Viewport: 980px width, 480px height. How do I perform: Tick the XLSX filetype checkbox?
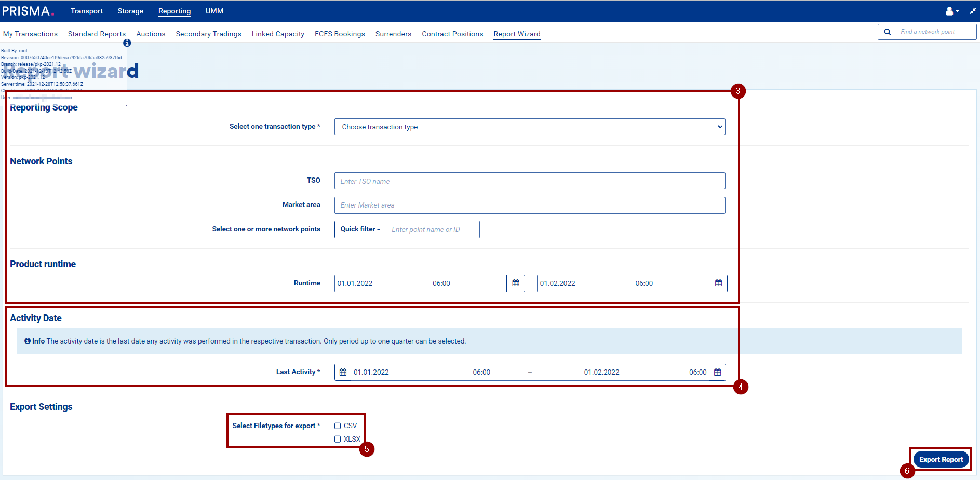(338, 439)
